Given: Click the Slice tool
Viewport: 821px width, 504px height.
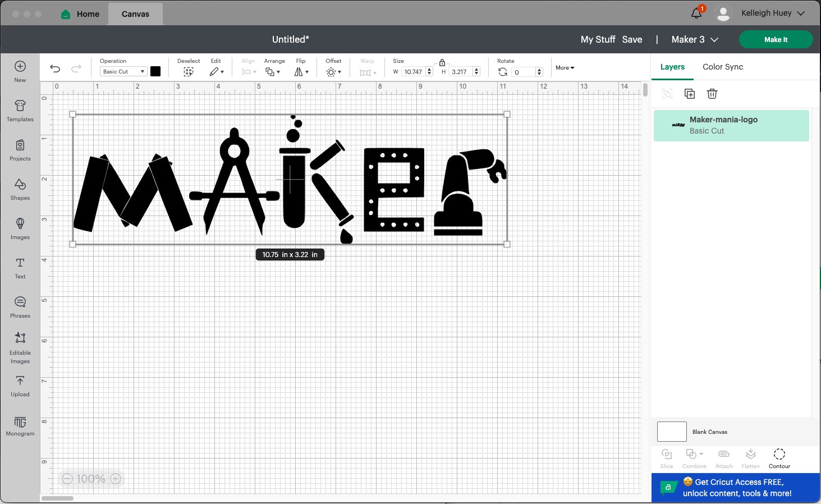Looking at the screenshot, I should click(x=667, y=458).
